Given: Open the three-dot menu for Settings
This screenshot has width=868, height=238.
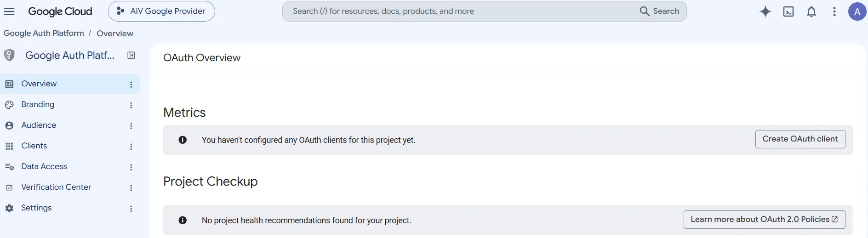Looking at the screenshot, I should pyautogui.click(x=131, y=209).
